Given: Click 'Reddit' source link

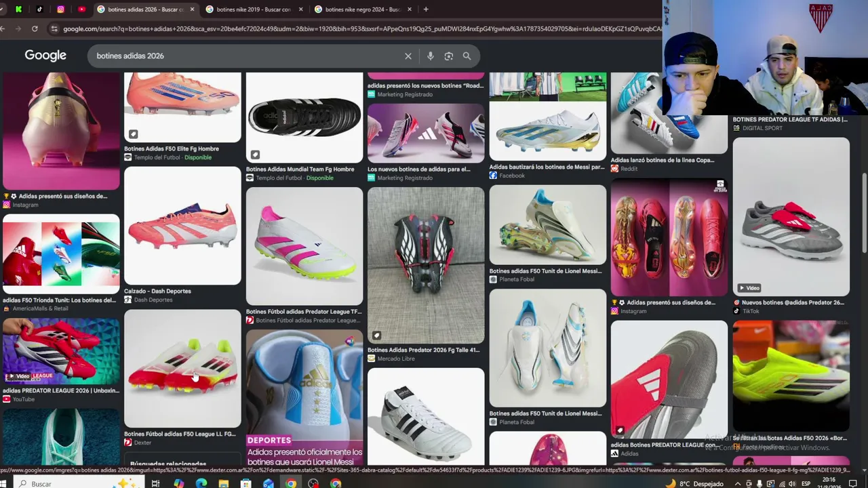Looking at the screenshot, I should coord(629,169).
